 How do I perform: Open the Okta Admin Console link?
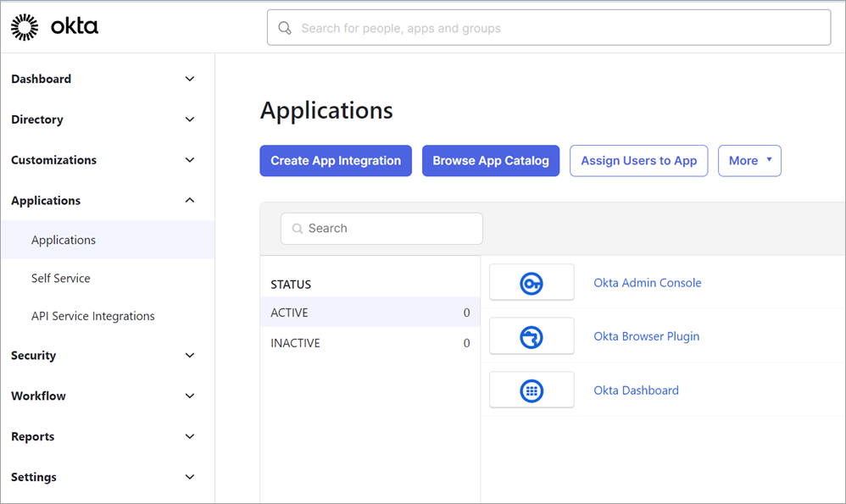(648, 283)
